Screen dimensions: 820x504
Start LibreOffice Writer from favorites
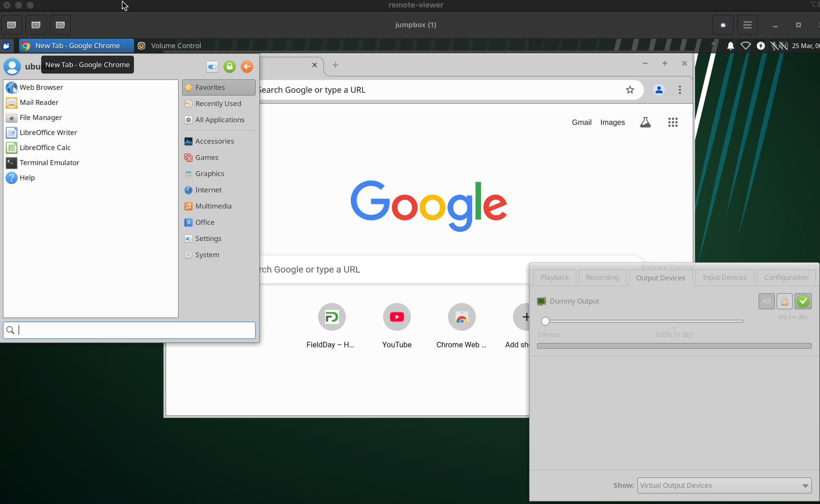click(x=91, y=132)
